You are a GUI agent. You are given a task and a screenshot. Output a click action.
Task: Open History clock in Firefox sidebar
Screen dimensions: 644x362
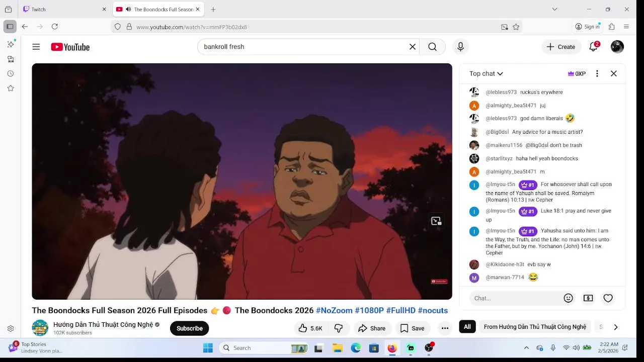10,73
